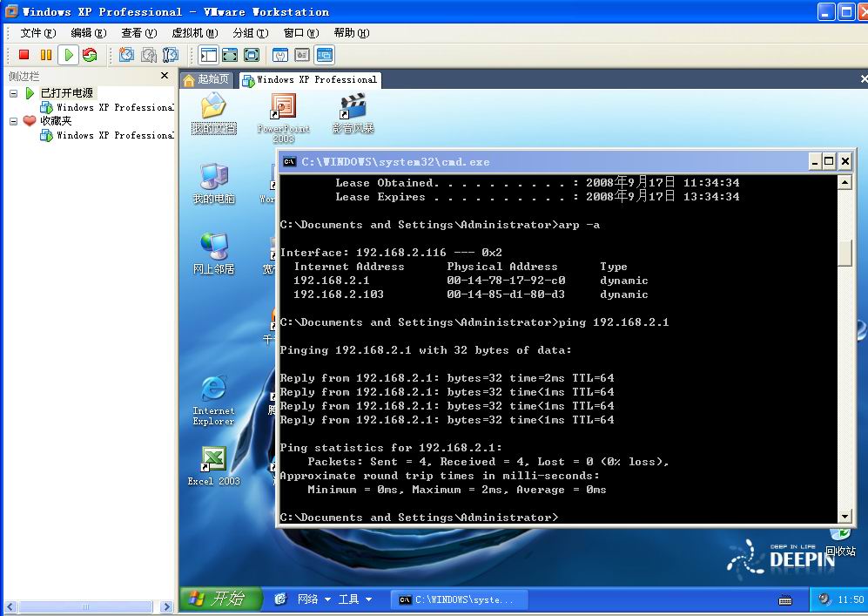Select the Windows XP Professional tab
The image size is (868, 616).
click(x=310, y=80)
